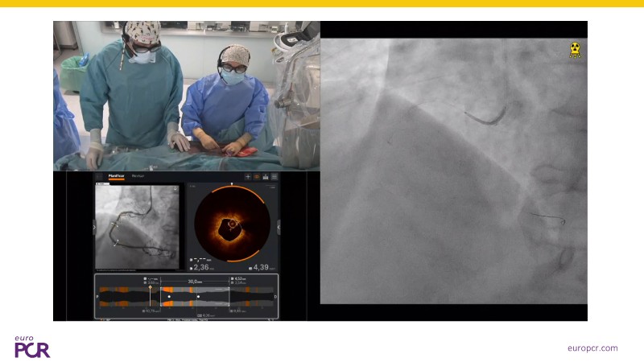Click the back icon left of Planificar
Screen dimensions: 644x362
tap(99, 175)
